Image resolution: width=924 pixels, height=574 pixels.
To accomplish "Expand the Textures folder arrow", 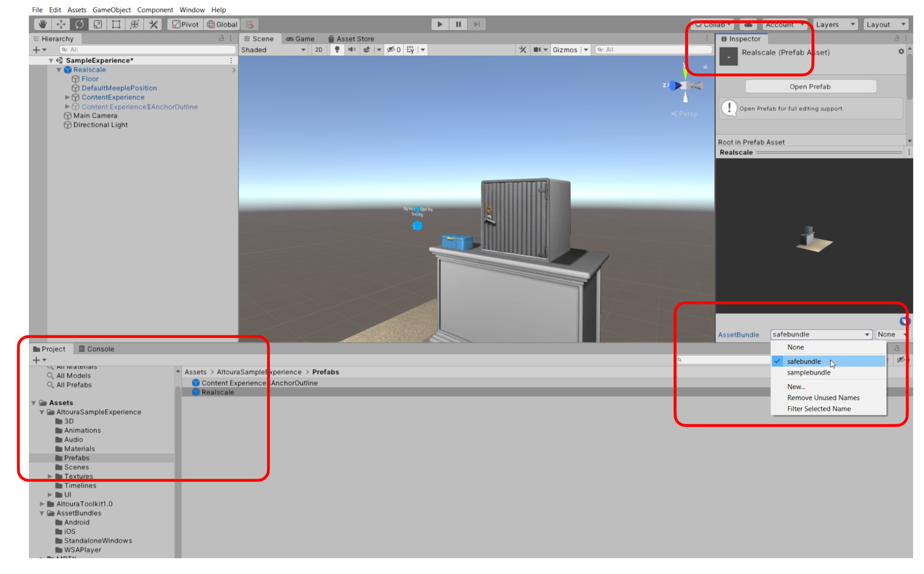I will (50, 477).
